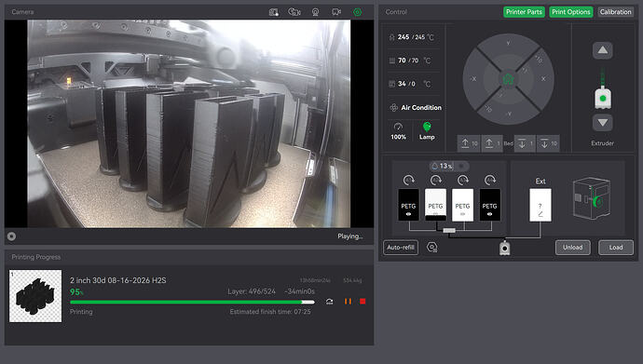This screenshot has width=643, height=364.
Task: Jog toolhead downward on Y wheel
Action: (x=509, y=114)
